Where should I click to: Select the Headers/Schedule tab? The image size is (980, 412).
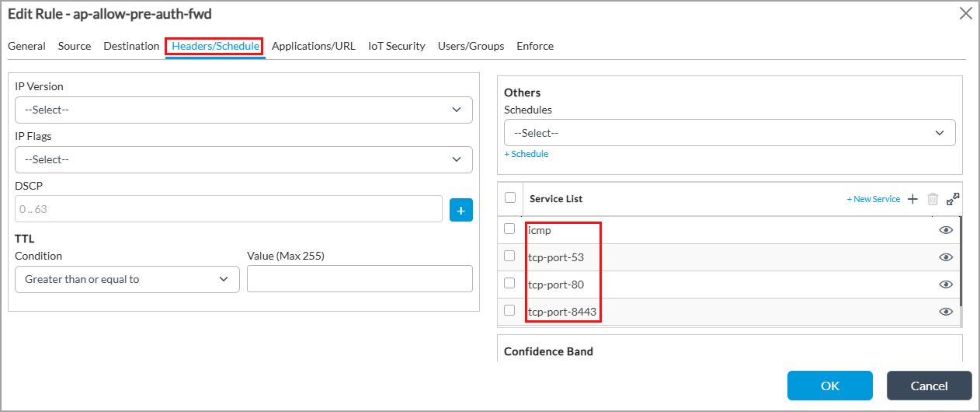point(215,47)
